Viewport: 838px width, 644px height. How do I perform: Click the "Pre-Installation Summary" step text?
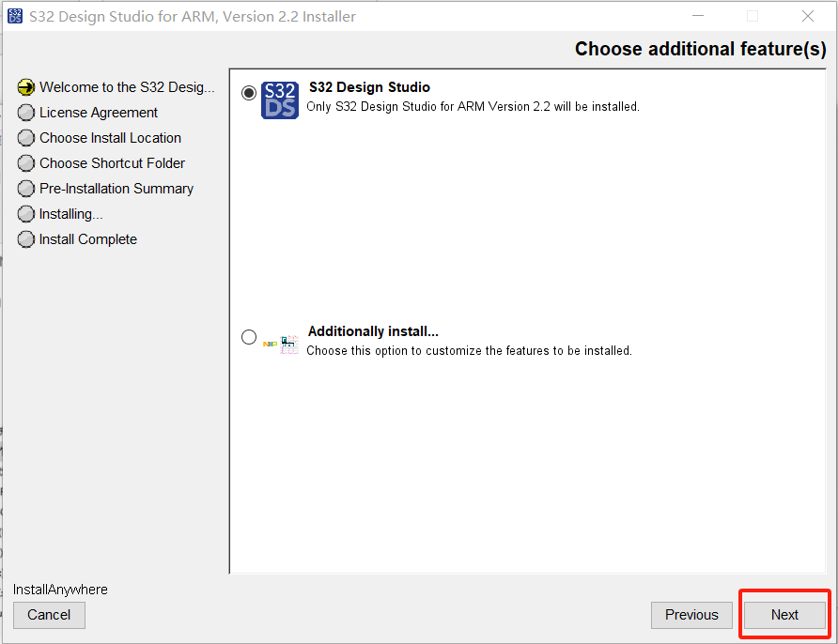point(116,189)
